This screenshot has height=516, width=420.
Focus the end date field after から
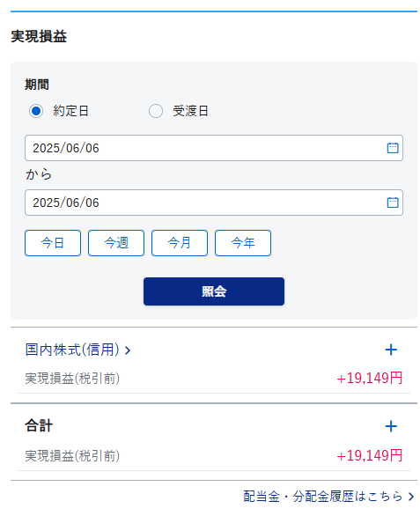214,202
